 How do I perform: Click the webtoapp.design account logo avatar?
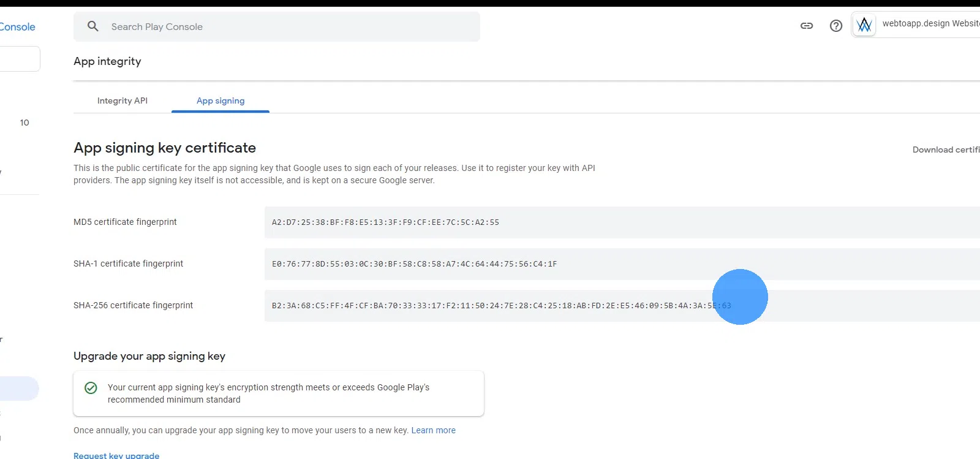(864, 25)
